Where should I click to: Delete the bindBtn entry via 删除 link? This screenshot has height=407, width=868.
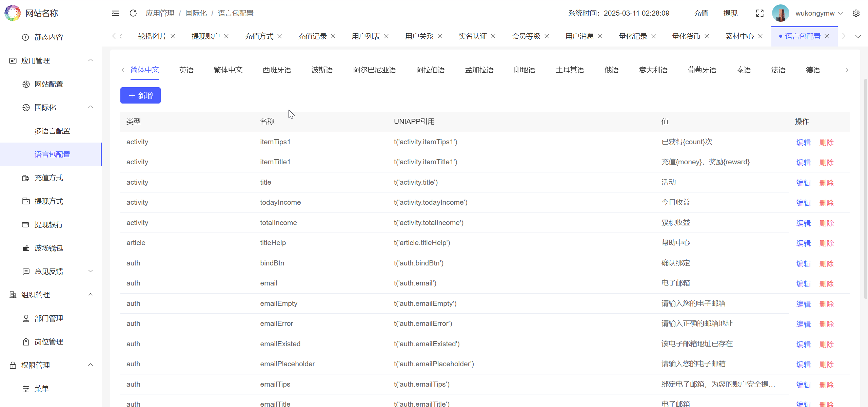[826, 263]
